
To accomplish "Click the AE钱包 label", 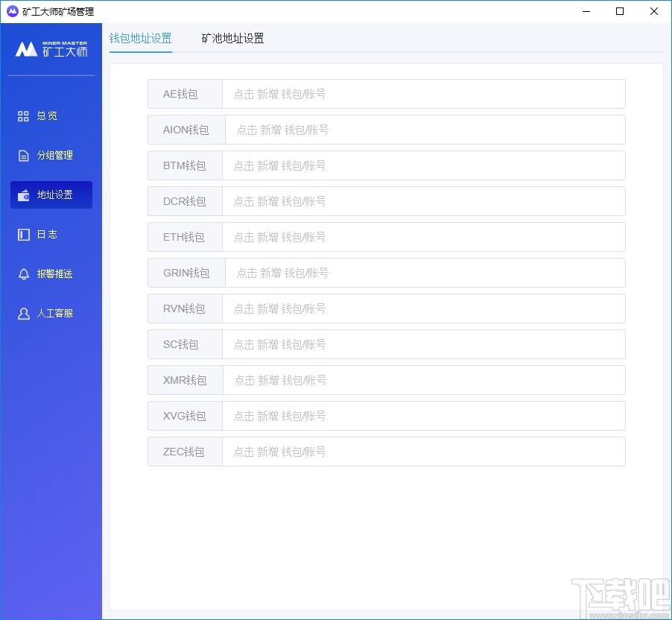I will click(183, 94).
